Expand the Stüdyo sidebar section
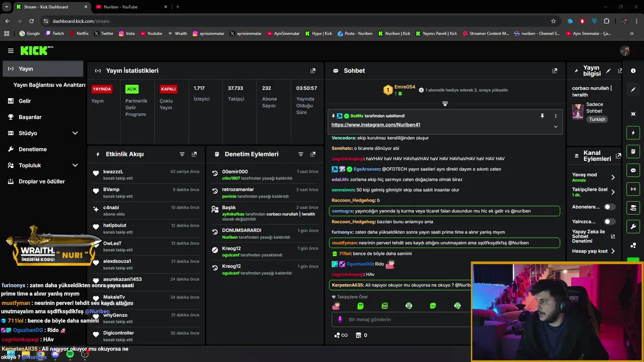The height and width of the screenshot is (362, 644). 75,133
